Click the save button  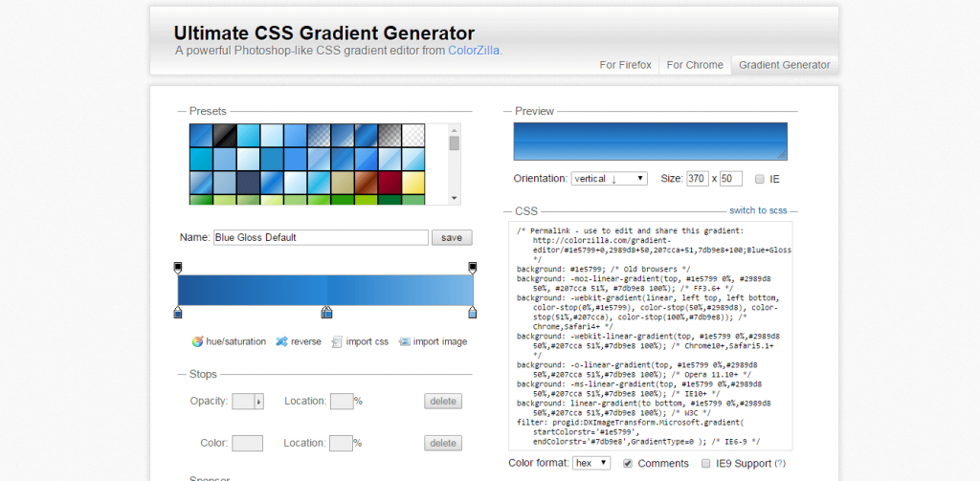coord(452,237)
